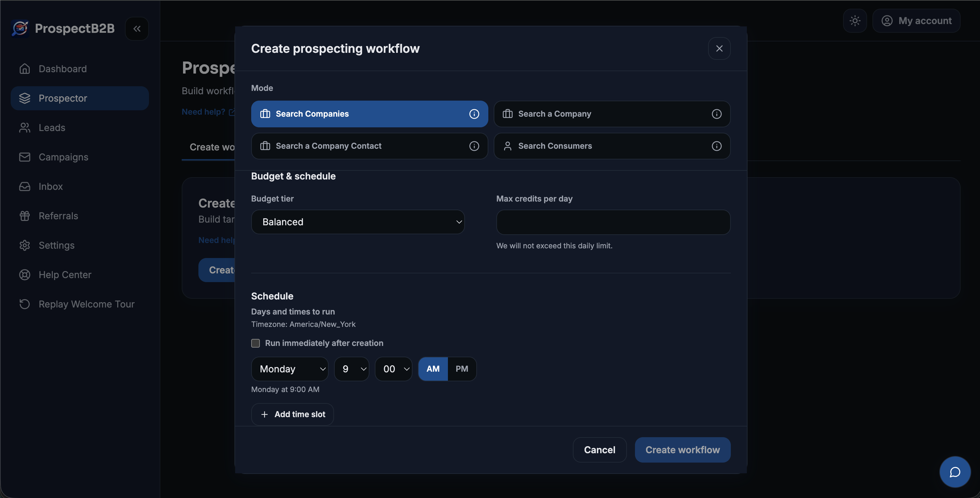Open the Dashboard from the sidebar
The height and width of the screenshot is (498, 980).
(x=62, y=69)
